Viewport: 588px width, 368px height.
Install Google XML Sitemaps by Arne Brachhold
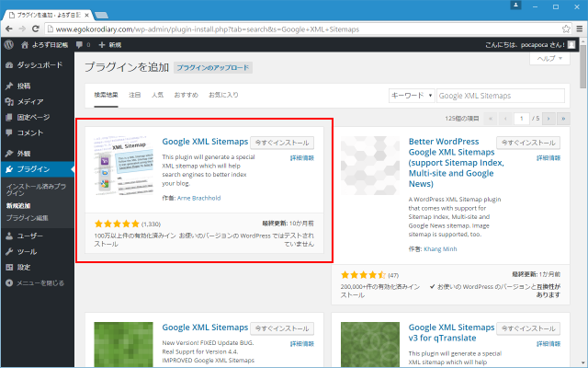coord(282,143)
